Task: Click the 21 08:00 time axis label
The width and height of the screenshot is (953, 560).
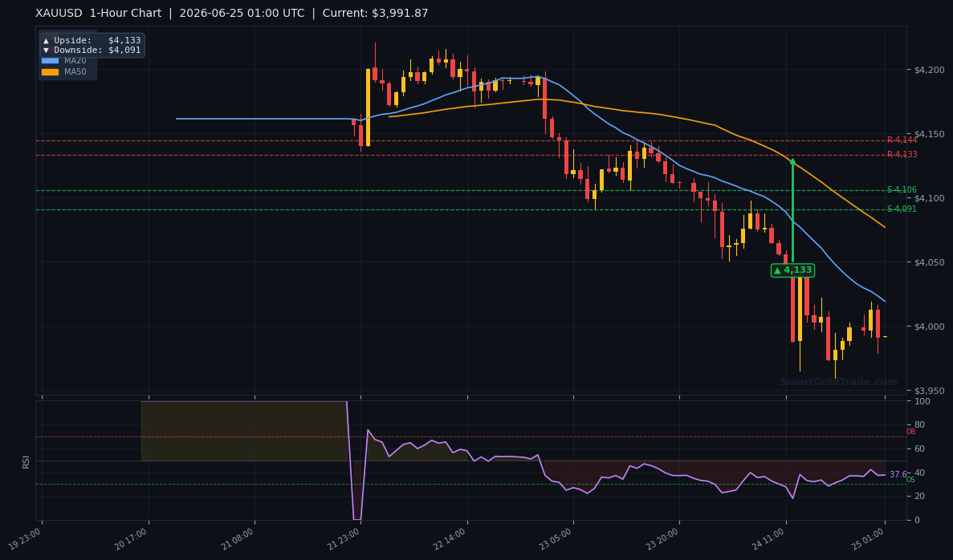Action: pyautogui.click(x=238, y=539)
